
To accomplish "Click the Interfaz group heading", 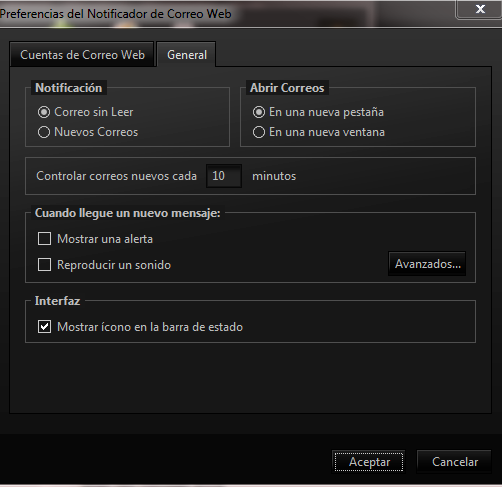I will (57, 301).
